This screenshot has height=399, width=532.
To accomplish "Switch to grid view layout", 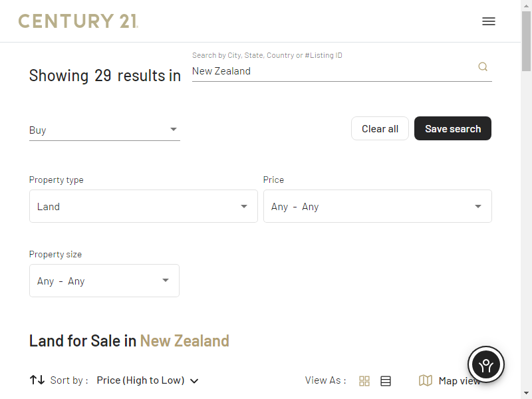I will (x=364, y=381).
